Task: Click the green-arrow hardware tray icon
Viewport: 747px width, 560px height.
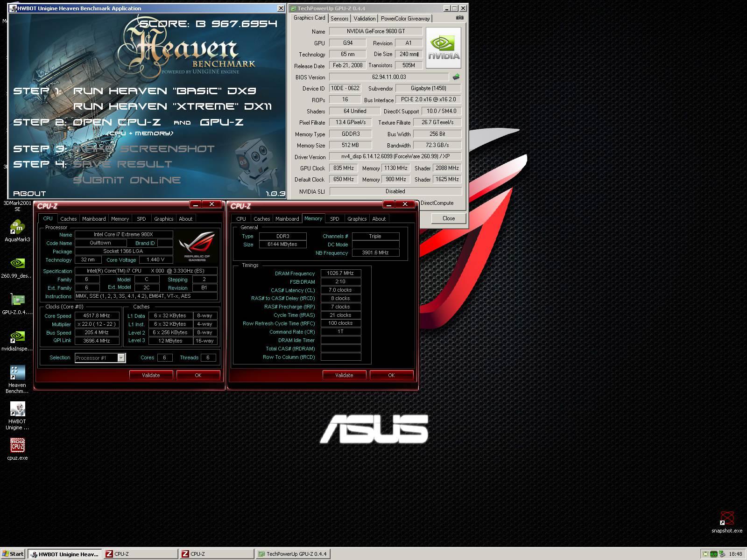Action: click(x=722, y=554)
